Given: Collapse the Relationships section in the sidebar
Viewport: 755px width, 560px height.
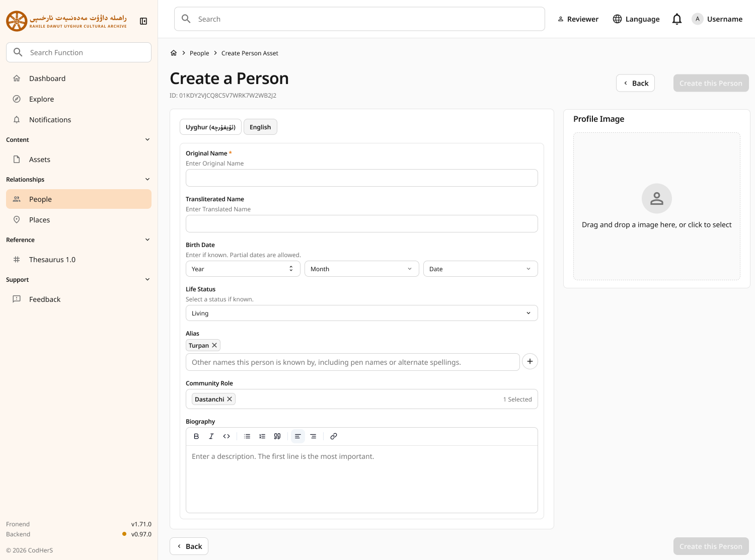Looking at the screenshot, I should coord(147,179).
